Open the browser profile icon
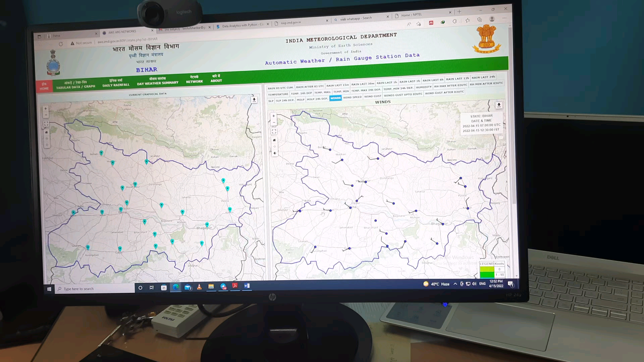Screen dimensions: 644x362 [x=492, y=19]
